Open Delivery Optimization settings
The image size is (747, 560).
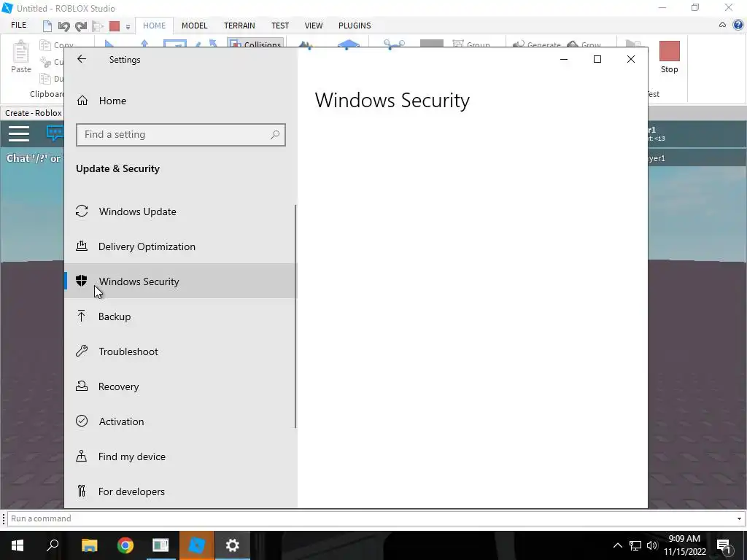pyautogui.click(x=181, y=246)
